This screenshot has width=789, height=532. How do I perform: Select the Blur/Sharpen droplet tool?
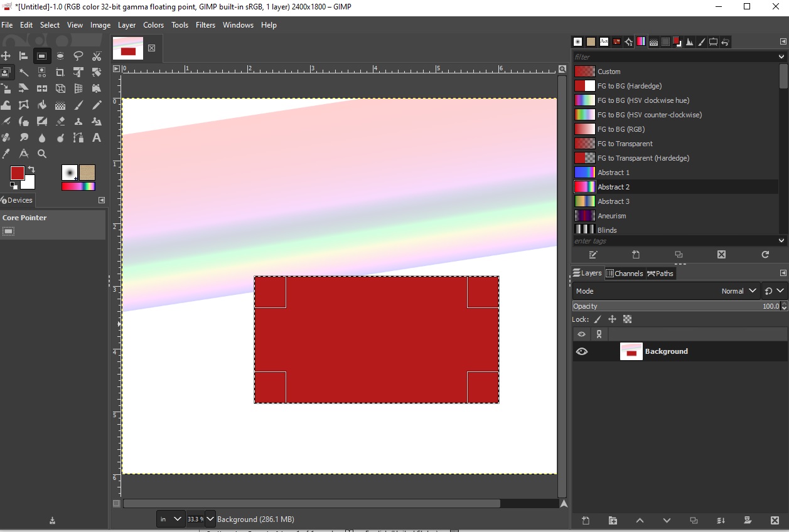pos(42,137)
